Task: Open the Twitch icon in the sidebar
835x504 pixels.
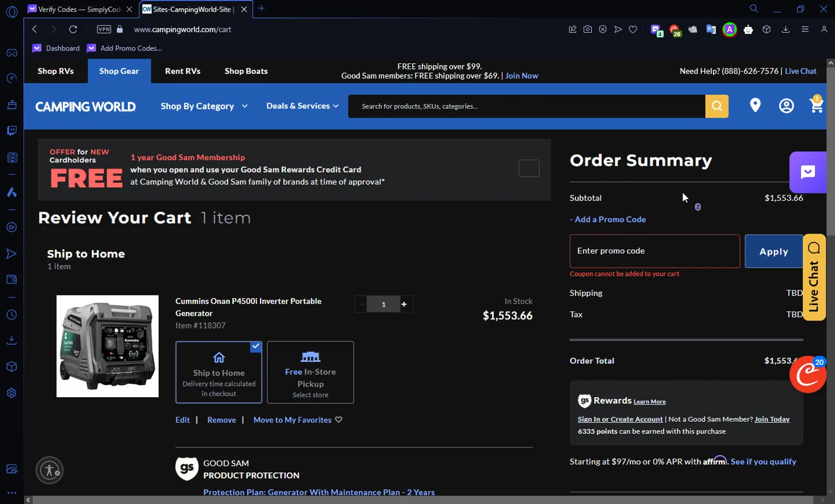Action: pyautogui.click(x=12, y=131)
